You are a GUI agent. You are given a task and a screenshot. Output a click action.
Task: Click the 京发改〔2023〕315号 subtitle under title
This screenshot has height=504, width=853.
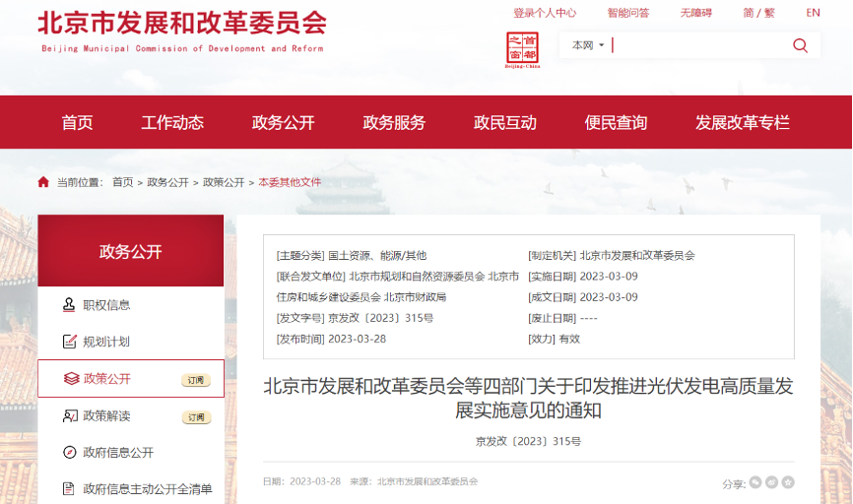coord(528,441)
